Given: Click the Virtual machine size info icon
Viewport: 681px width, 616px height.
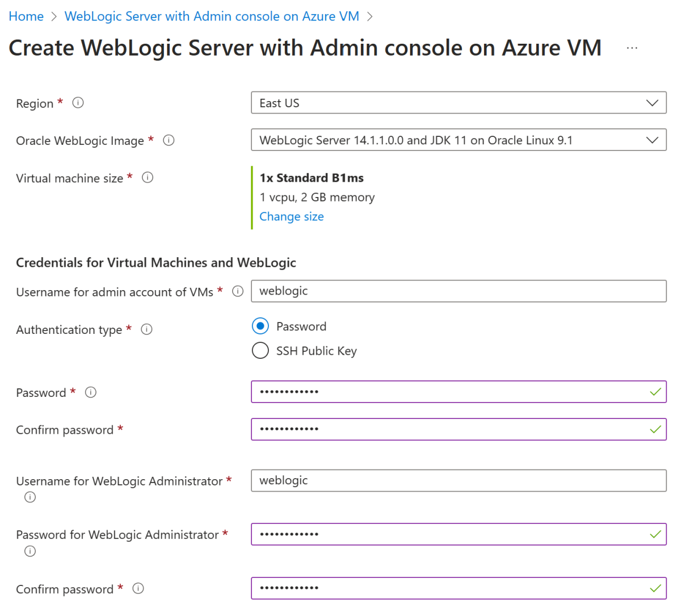Looking at the screenshot, I should pos(147,177).
